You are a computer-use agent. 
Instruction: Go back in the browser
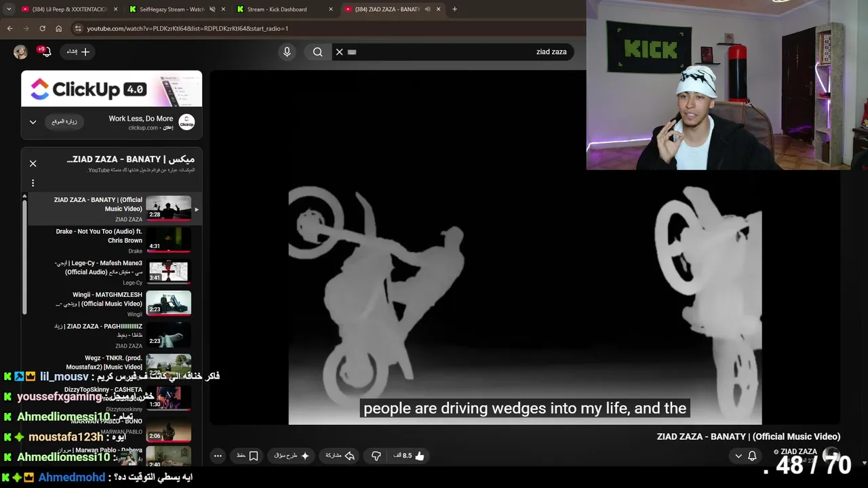[x=9, y=28]
